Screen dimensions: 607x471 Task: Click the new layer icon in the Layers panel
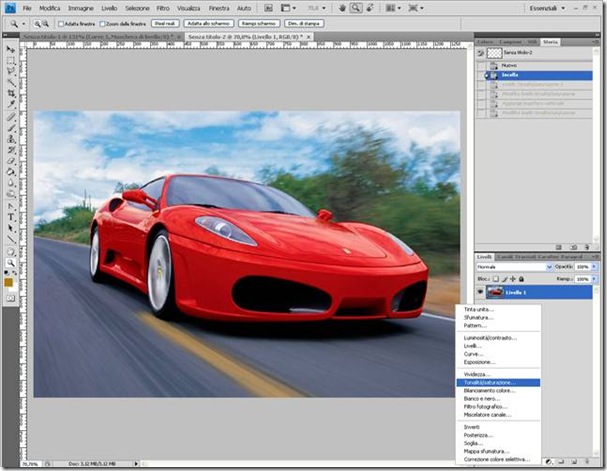tap(574, 462)
